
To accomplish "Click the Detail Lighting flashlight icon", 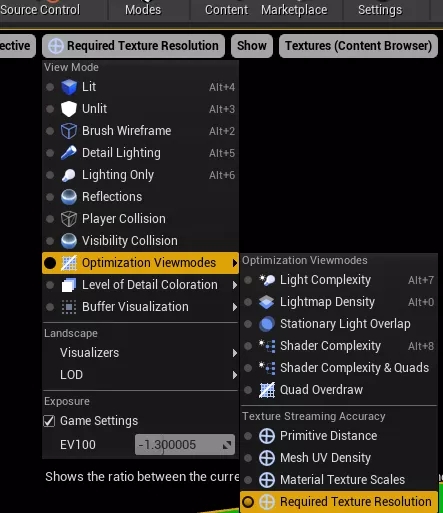I will point(69,153).
